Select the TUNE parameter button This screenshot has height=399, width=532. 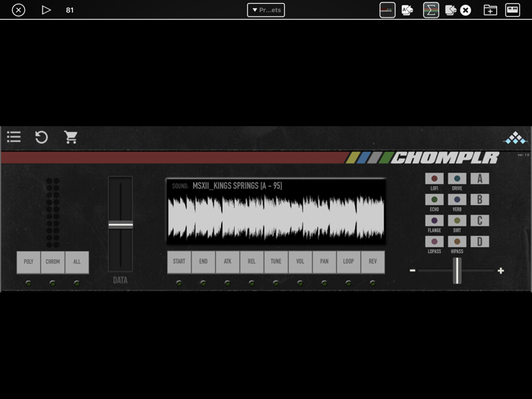pyautogui.click(x=276, y=261)
